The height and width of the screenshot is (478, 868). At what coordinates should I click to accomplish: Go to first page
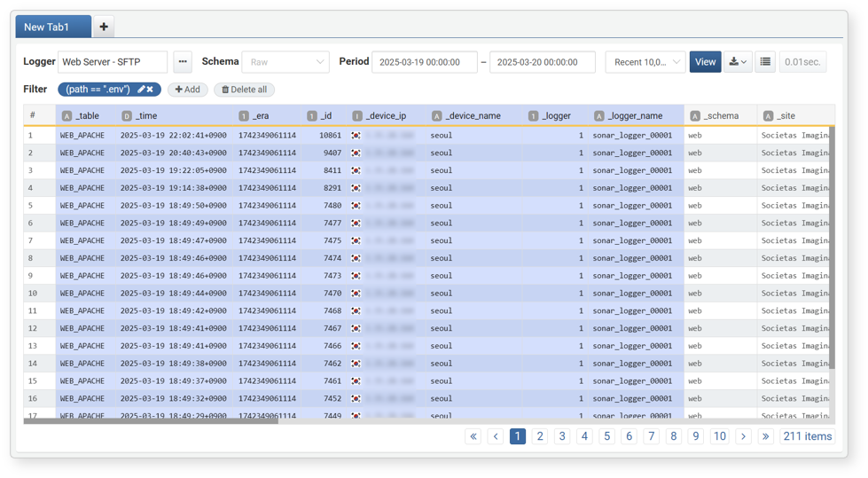(473, 436)
